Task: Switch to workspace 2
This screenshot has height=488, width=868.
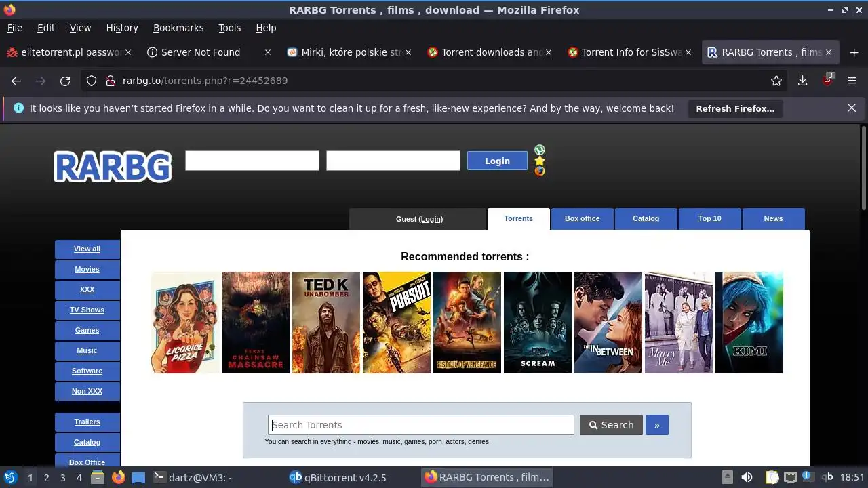Action: [46, 477]
